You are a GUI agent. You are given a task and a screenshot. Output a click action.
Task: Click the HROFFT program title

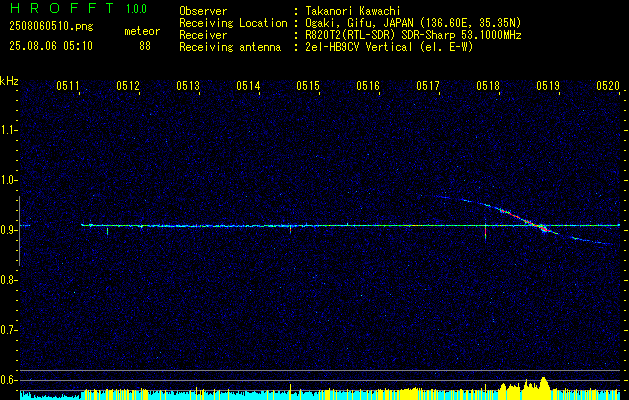pos(63,8)
